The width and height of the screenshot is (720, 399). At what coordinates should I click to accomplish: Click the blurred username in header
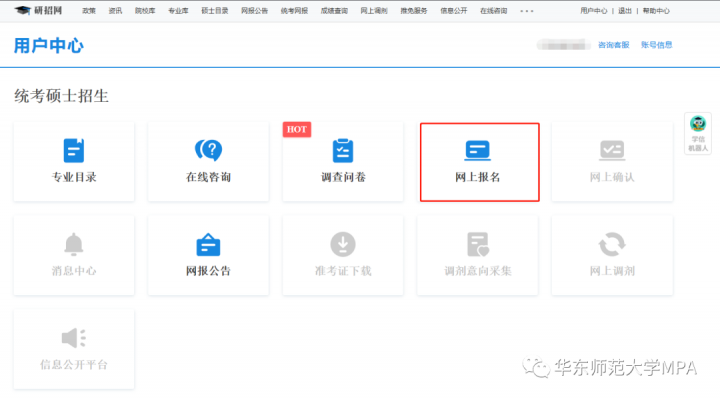(x=563, y=45)
